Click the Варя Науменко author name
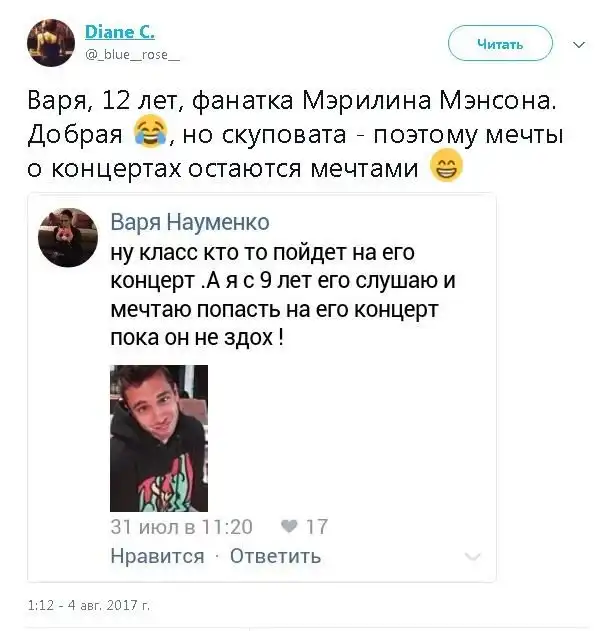The image size is (614, 631). click(x=190, y=222)
